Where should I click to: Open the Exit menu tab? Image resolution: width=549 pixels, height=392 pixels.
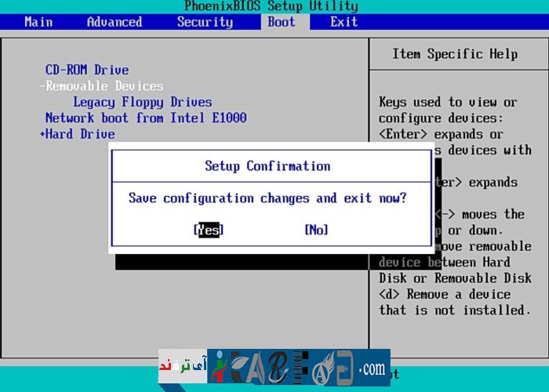344,22
